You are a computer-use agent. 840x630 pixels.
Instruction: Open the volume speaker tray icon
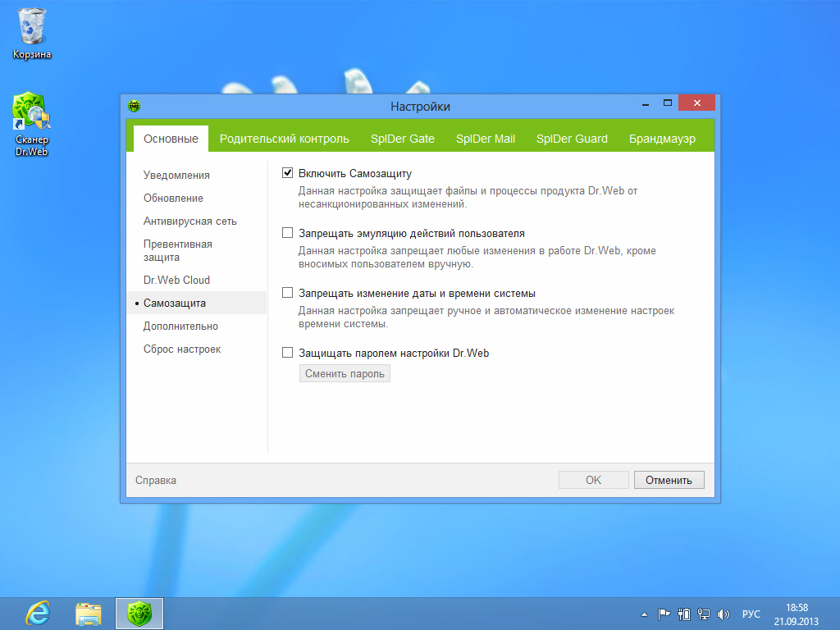tap(724, 614)
